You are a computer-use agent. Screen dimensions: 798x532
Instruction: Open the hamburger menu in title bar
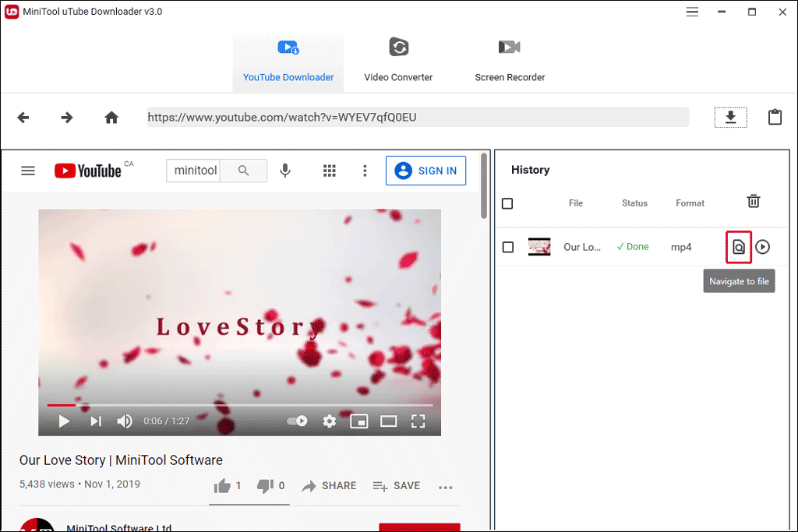692,12
